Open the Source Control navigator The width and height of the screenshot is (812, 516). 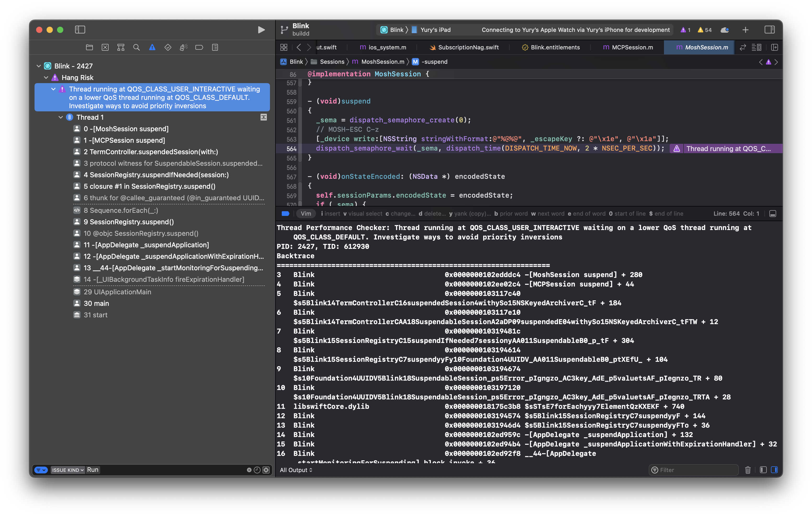105,47
